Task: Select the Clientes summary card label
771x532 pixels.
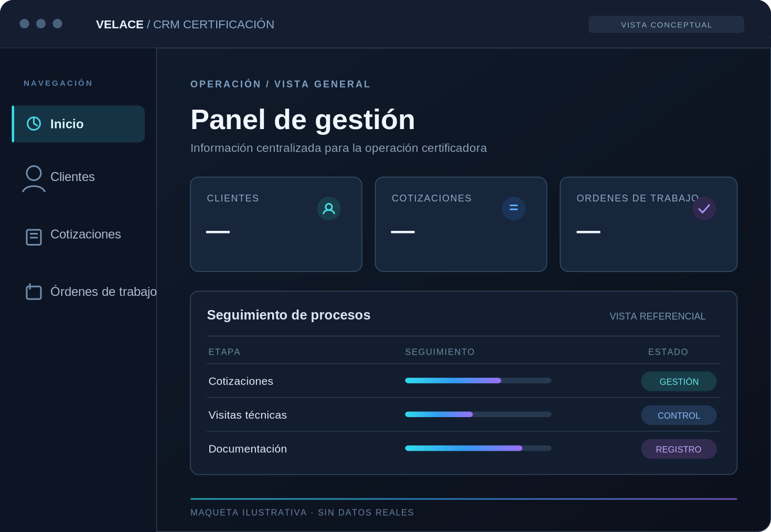Action: click(233, 198)
